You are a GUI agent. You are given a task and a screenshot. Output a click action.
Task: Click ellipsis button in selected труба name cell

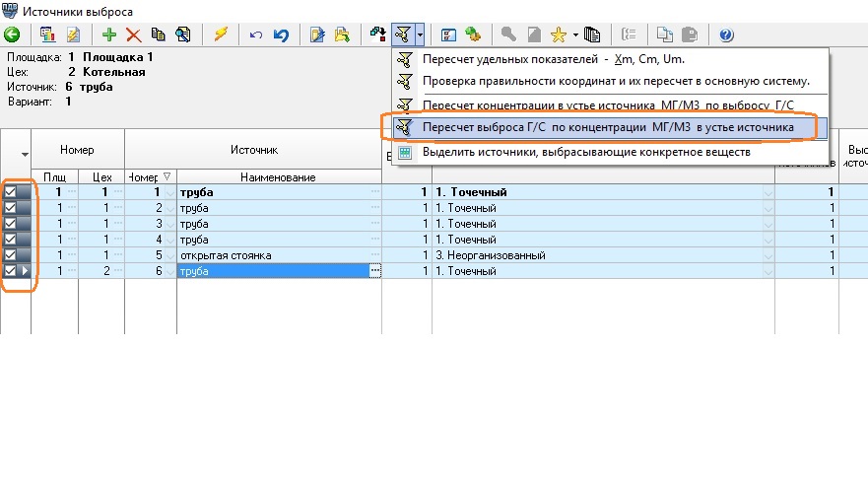pos(375,271)
